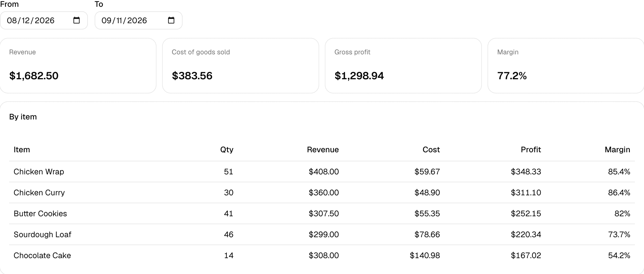Screen dimensions: 644x274
Task: Click Sourdough Loaf cost $78.66
Action: click(x=427, y=235)
